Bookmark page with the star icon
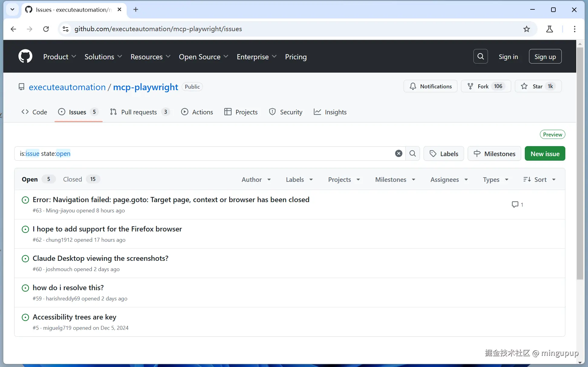Image resolution: width=588 pixels, height=367 pixels. 526,29
